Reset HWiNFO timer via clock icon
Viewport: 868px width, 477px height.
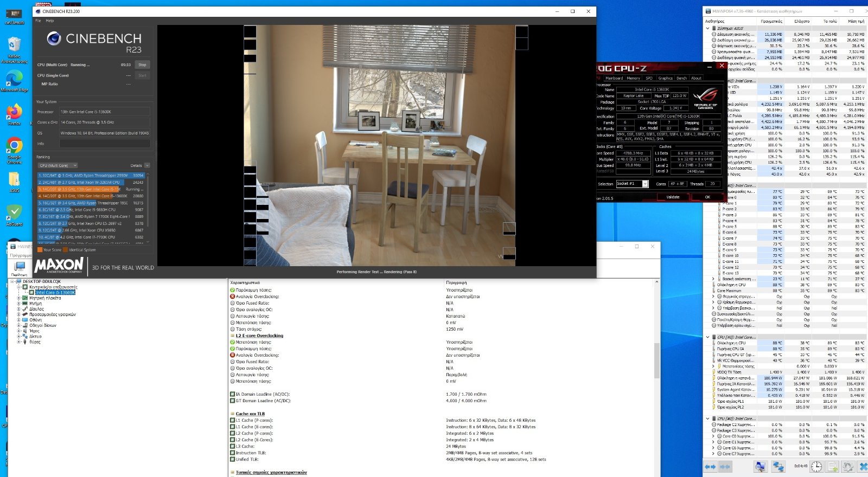click(816, 466)
